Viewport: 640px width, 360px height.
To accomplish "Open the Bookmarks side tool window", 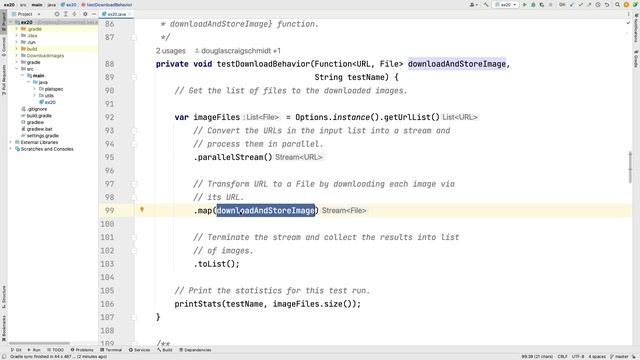I will (x=4, y=329).
